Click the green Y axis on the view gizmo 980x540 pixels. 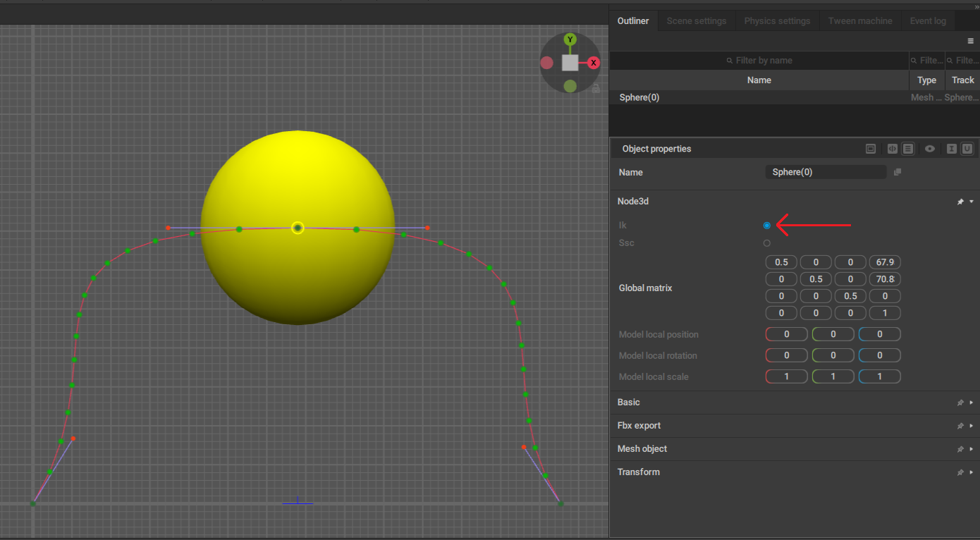570,39
